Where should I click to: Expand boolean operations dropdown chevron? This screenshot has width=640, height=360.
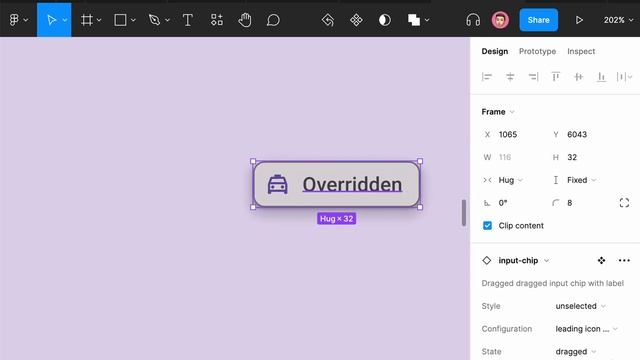pos(427,20)
